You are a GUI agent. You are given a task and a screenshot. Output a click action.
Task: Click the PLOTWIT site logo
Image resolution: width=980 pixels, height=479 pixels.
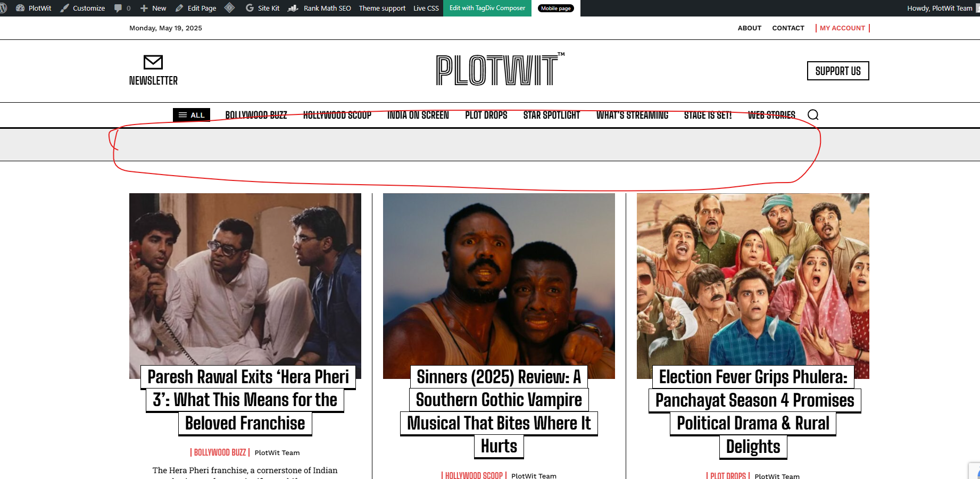500,70
